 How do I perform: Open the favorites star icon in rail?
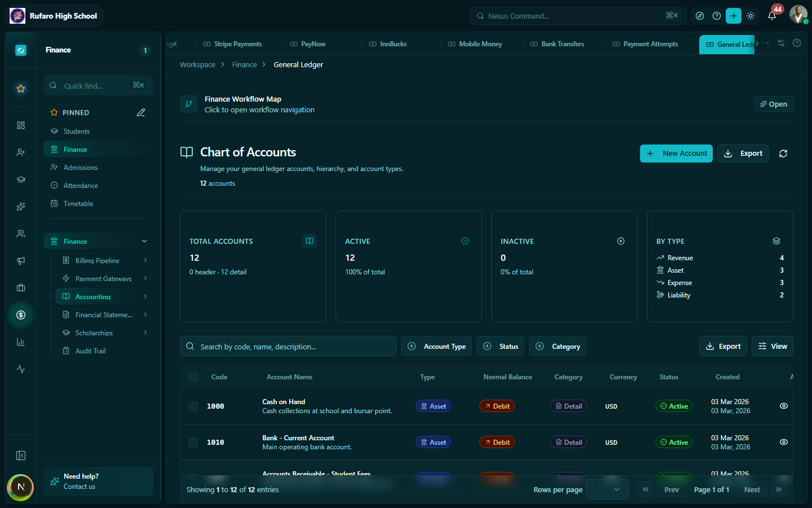21,89
